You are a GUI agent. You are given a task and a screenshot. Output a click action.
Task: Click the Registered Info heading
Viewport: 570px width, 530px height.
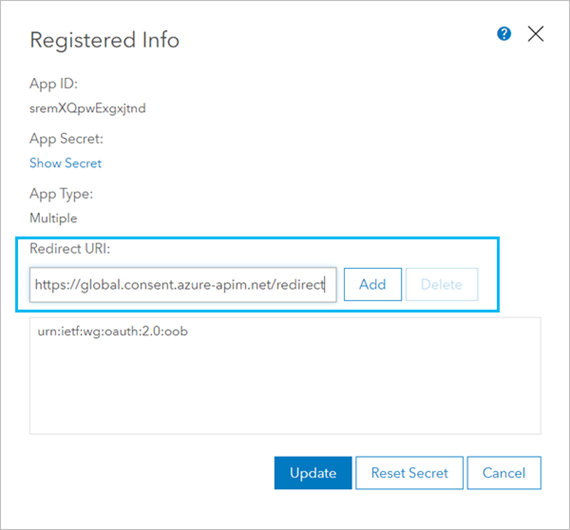(x=105, y=40)
